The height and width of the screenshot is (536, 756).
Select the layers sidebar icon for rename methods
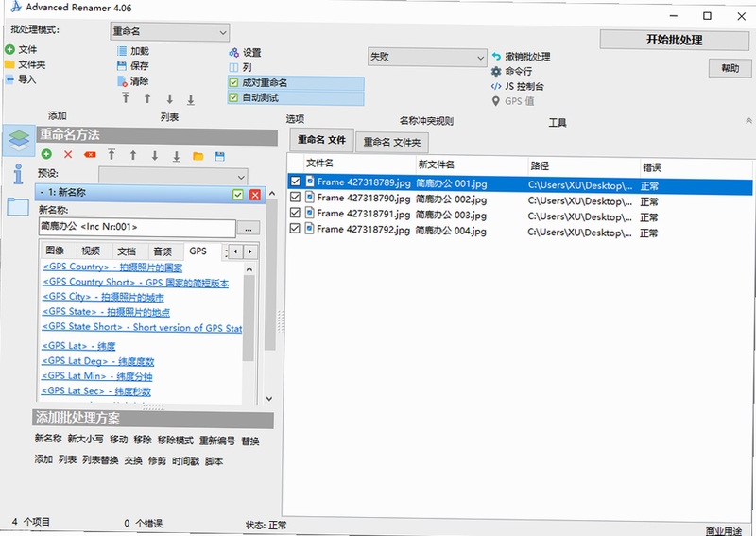[19, 141]
